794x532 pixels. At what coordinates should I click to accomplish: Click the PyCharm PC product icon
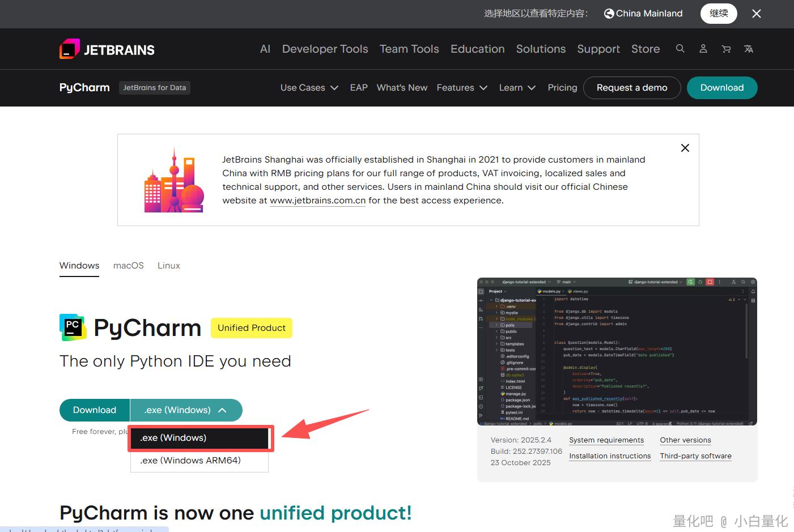[73, 327]
